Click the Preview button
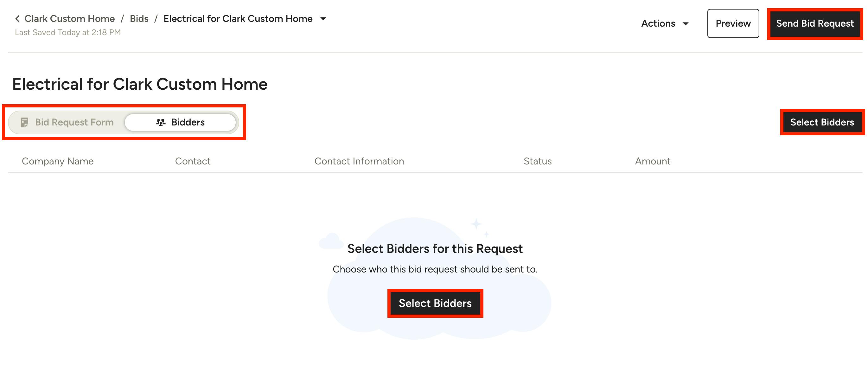 [x=733, y=23]
